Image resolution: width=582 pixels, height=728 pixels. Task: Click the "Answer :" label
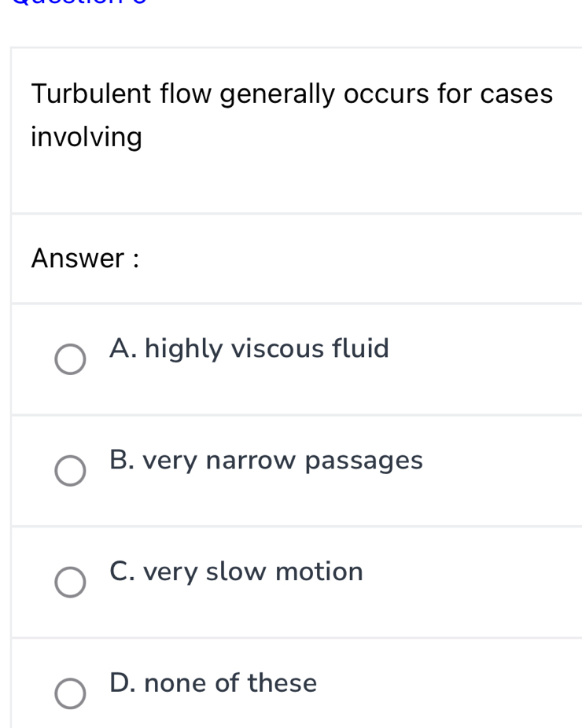pos(85,258)
